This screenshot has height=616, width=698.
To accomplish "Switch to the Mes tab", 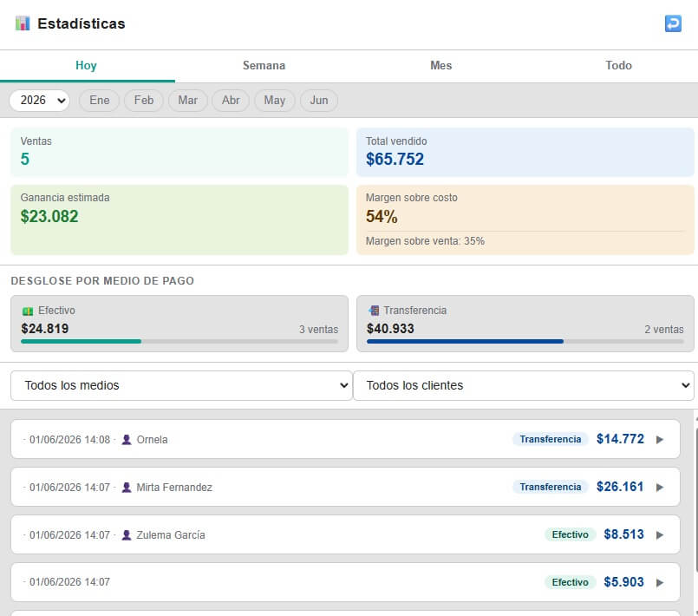I will pyautogui.click(x=440, y=65).
